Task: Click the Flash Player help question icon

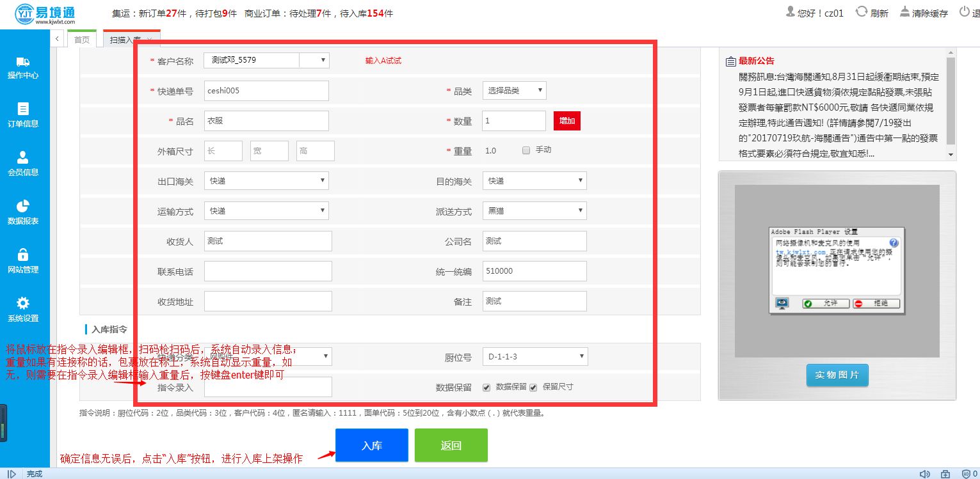Action: 894,243
